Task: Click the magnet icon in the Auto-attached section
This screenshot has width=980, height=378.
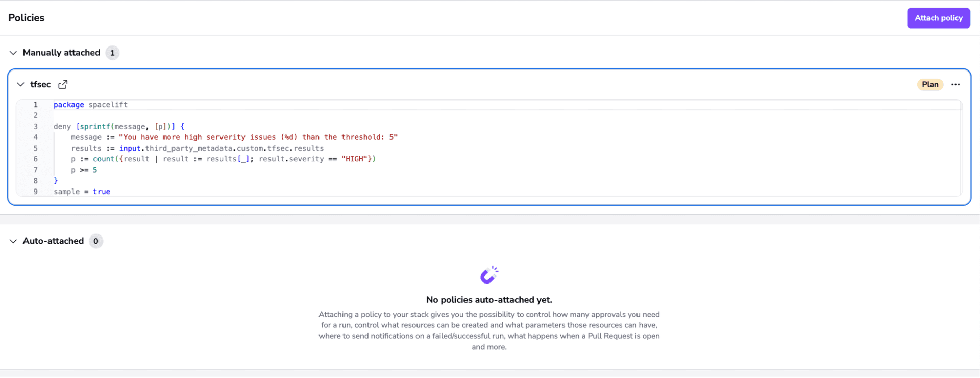Action: click(x=488, y=274)
